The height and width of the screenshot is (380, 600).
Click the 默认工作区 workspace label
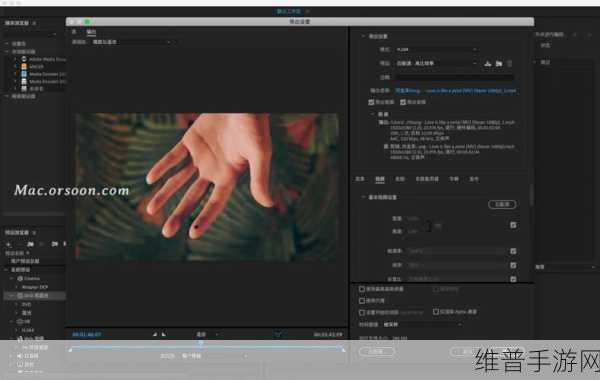[x=289, y=11]
